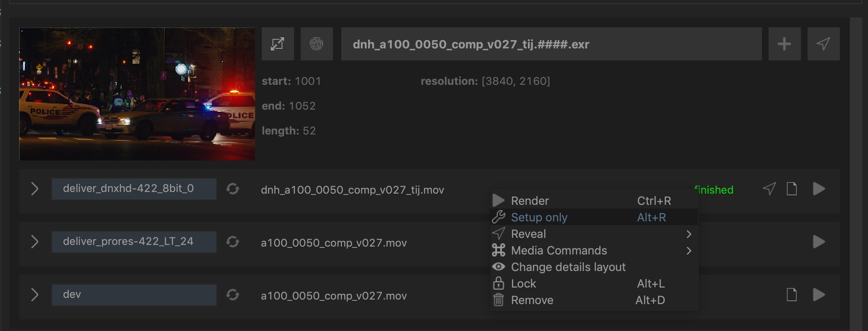Click the reveal arrow icon beside filename field
Screen dimensions: 868x331
point(823,44)
